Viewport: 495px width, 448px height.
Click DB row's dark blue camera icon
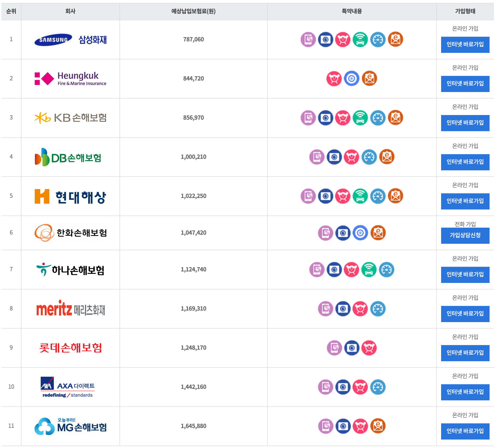click(334, 157)
